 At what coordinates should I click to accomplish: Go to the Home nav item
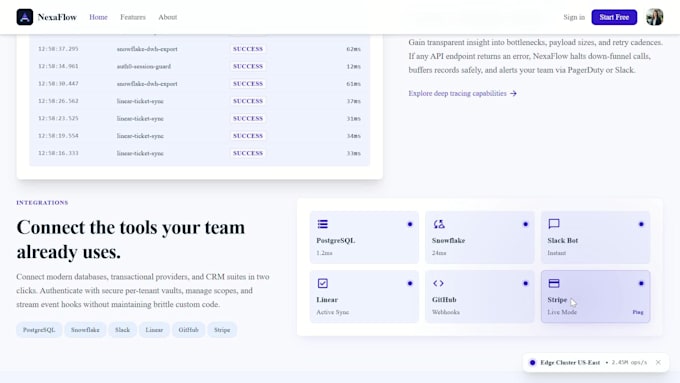tap(98, 17)
